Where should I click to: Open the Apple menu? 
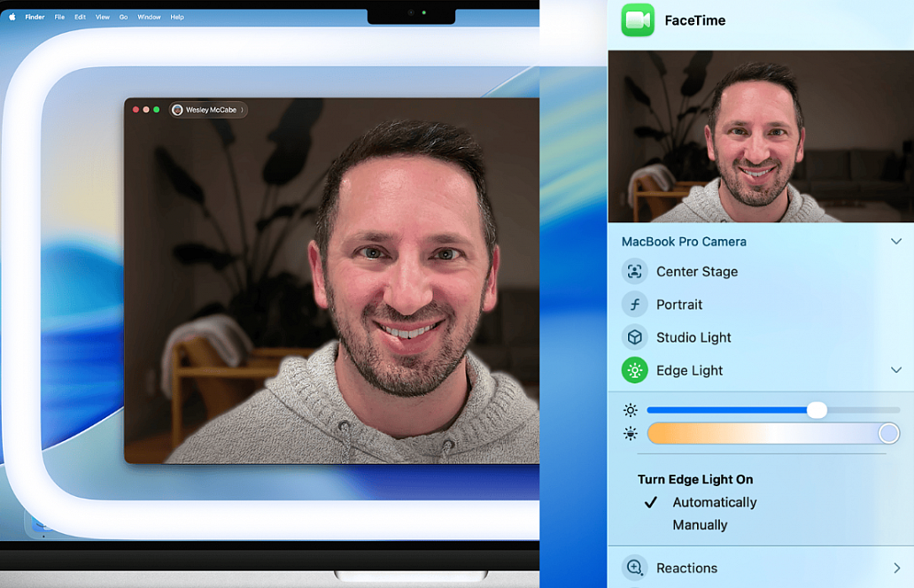12,17
